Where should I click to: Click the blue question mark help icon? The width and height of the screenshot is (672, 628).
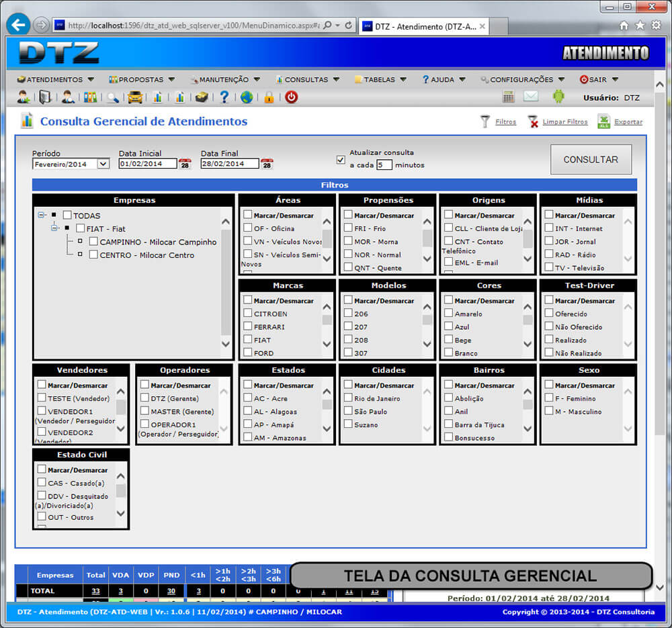[224, 97]
